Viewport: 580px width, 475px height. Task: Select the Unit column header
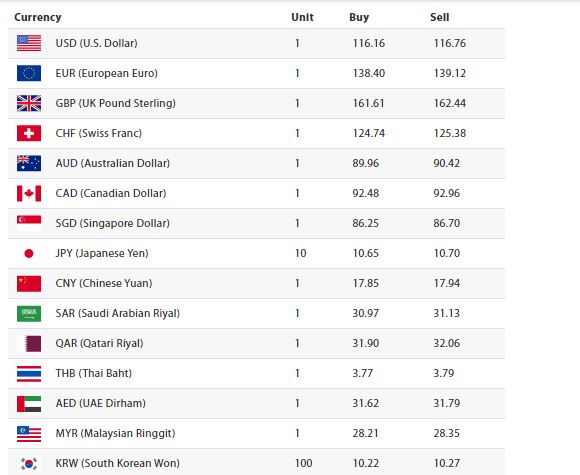click(302, 17)
